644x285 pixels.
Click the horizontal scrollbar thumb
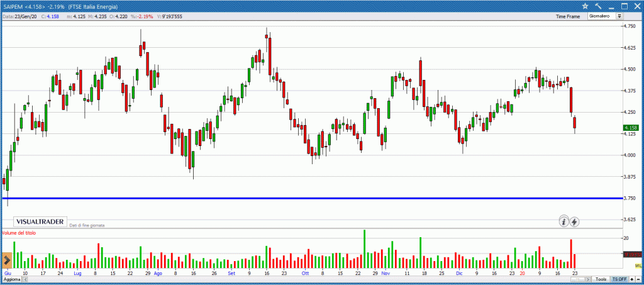578,279
